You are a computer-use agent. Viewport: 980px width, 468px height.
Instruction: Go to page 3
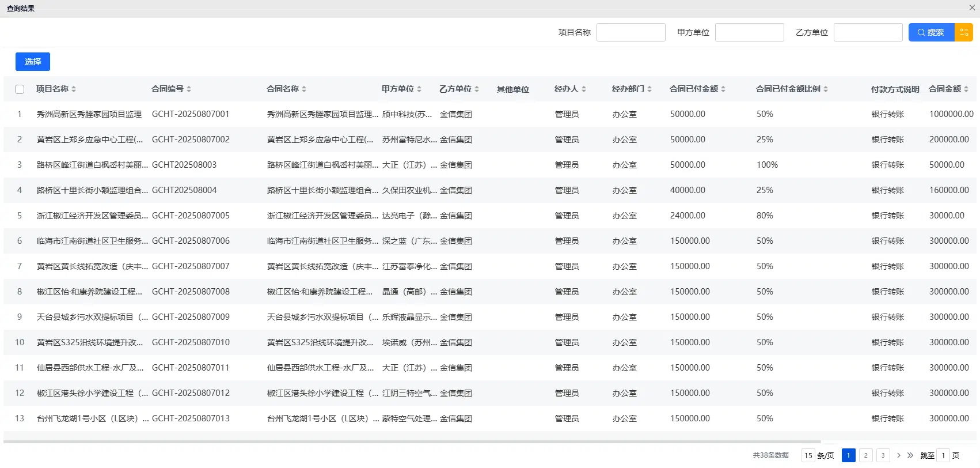pos(883,455)
